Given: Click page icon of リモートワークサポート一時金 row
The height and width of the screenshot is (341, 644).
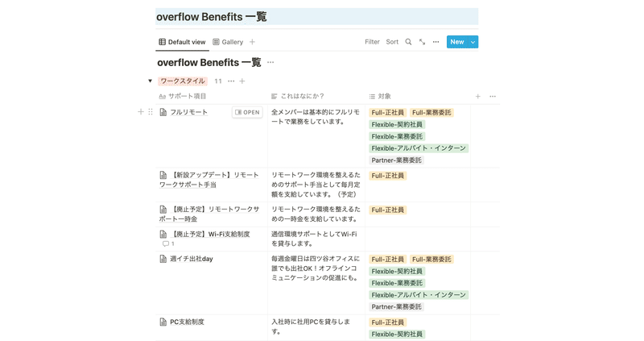Looking at the screenshot, I should coord(163,210).
